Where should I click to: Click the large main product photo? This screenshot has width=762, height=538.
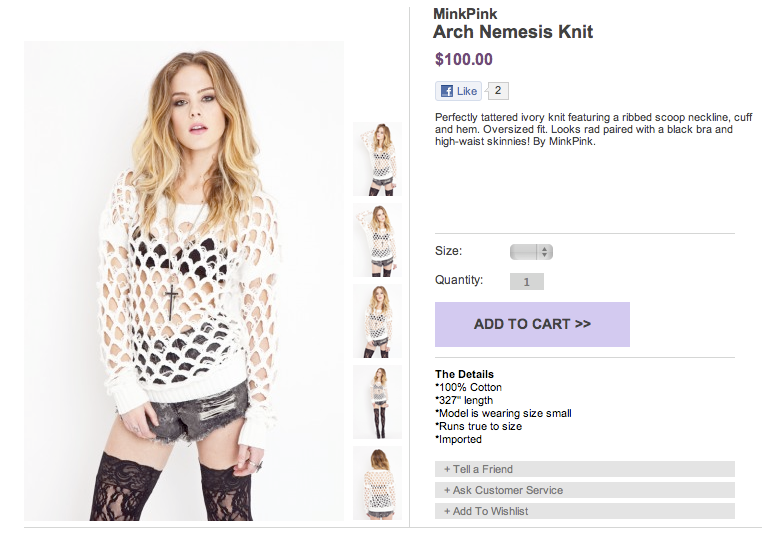point(184,281)
